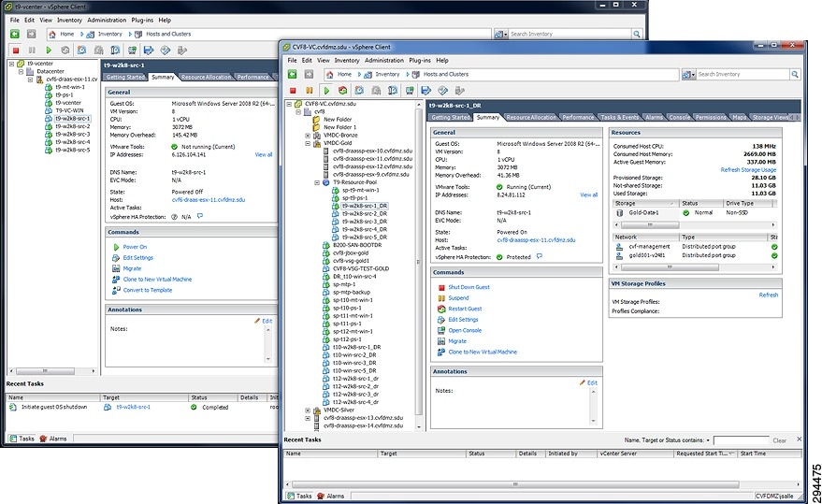Click Power On in the t9-vcenter Commands panel
Viewport: 822px width, 504px height.
click(x=135, y=247)
